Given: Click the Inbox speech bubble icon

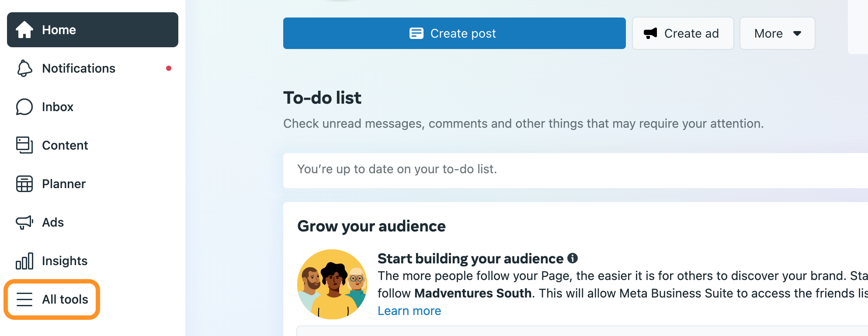Looking at the screenshot, I should pyautogui.click(x=24, y=107).
